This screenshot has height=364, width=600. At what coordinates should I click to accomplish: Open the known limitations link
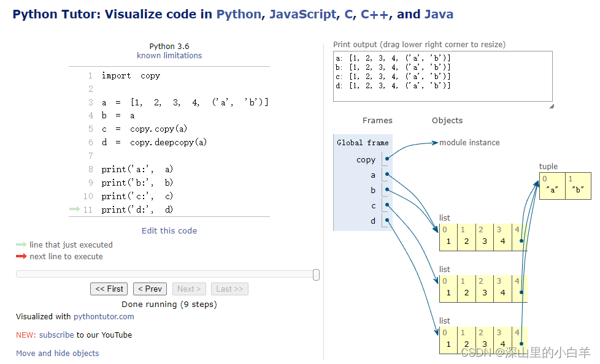point(169,56)
